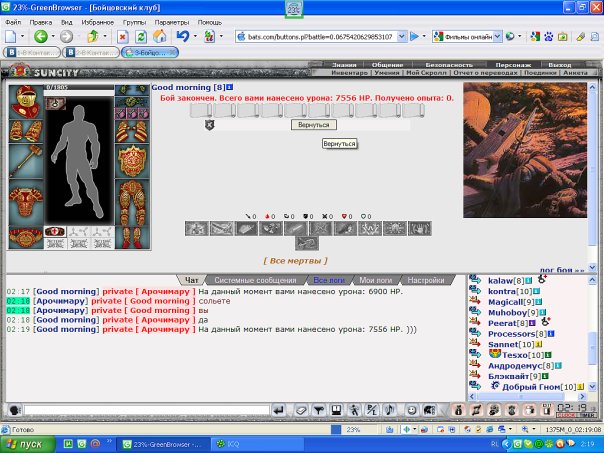Click the red X Stop loading button
This screenshot has height=453, width=604.
(x=122, y=37)
